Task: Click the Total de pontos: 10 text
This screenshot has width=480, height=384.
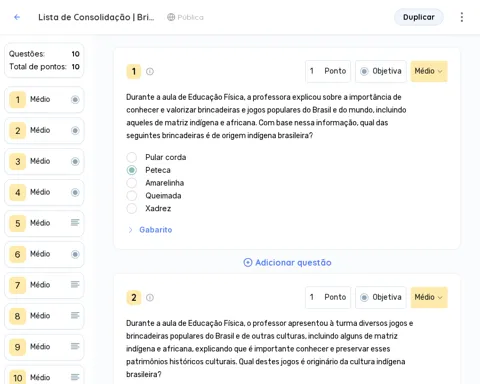Action: 44,67
